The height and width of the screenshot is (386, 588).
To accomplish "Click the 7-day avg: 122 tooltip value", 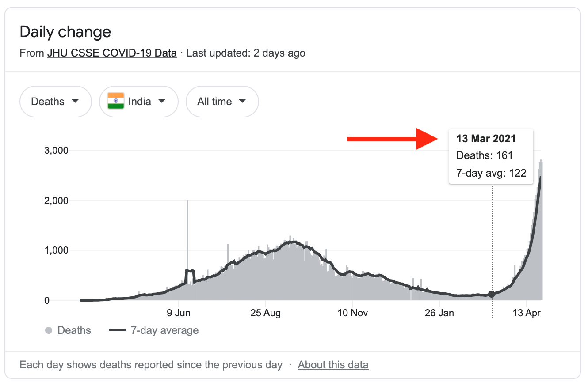I will tap(491, 173).
